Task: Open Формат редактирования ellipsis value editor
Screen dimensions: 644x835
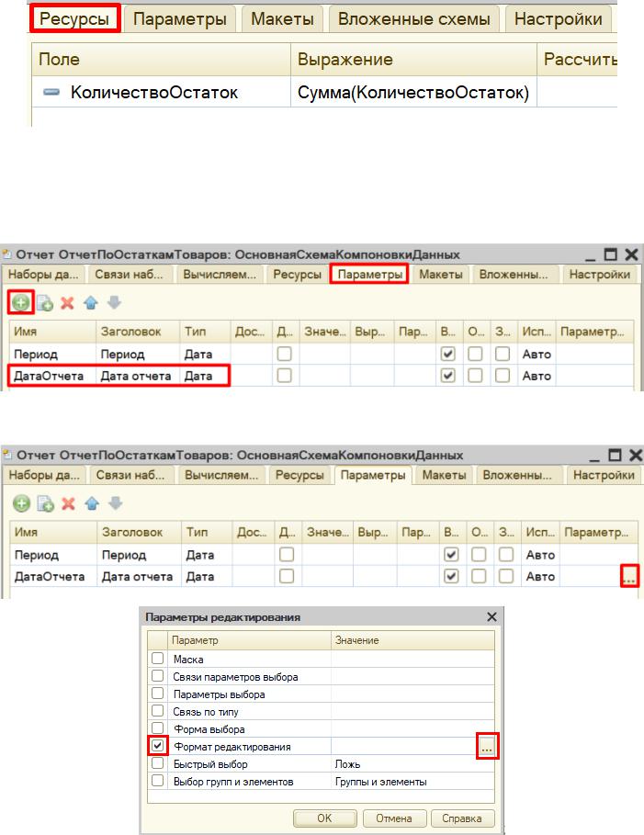Action: (487, 748)
